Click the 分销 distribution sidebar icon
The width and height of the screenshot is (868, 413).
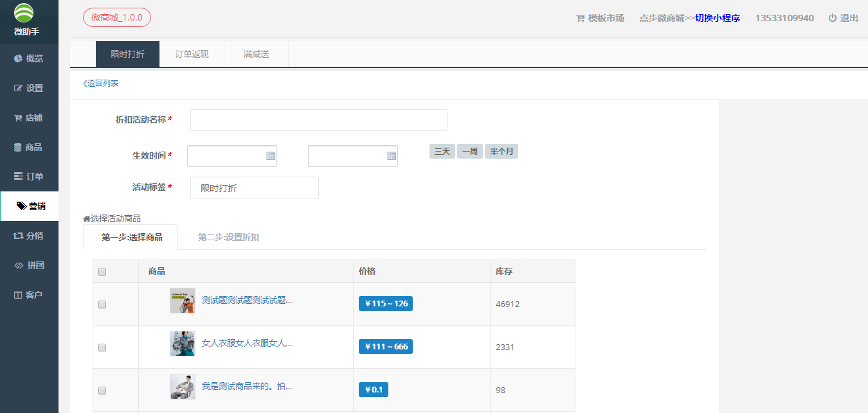click(18, 236)
